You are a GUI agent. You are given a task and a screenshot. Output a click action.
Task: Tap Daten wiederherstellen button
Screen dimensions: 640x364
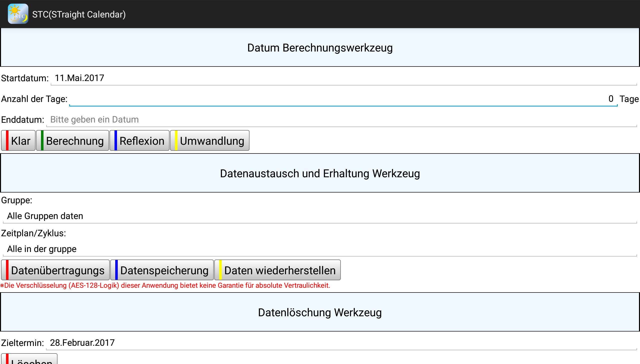coord(277,270)
